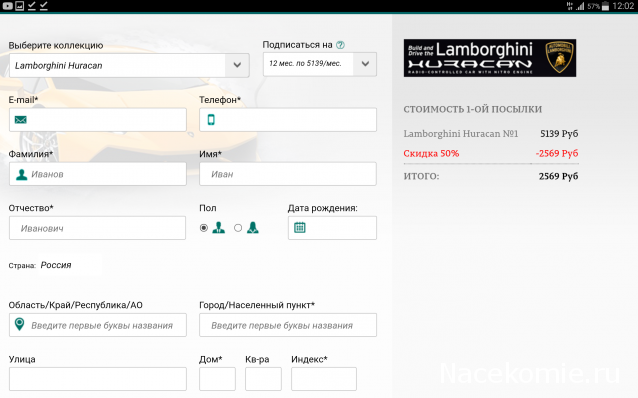
Task: Click the person icon in Фамилия field
Action: (21, 175)
